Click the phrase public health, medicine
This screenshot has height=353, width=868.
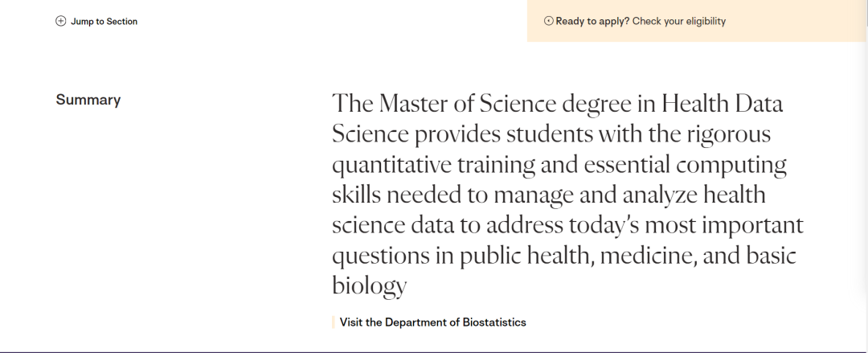578,256
